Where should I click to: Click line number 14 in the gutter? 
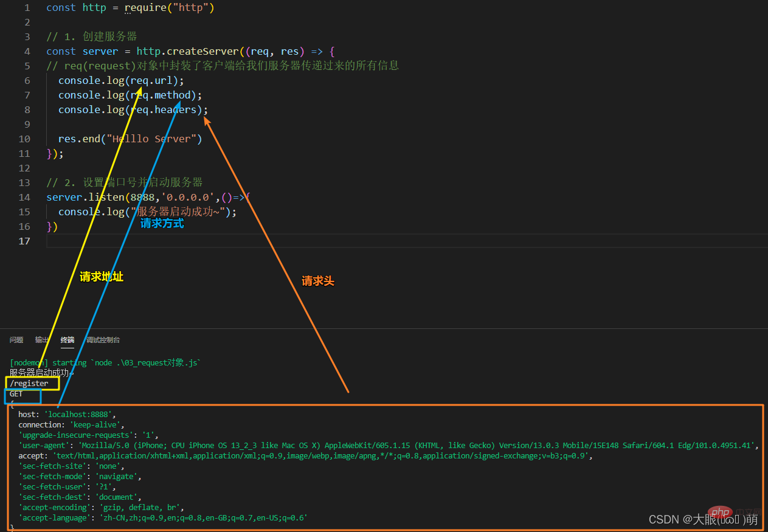[24, 197]
